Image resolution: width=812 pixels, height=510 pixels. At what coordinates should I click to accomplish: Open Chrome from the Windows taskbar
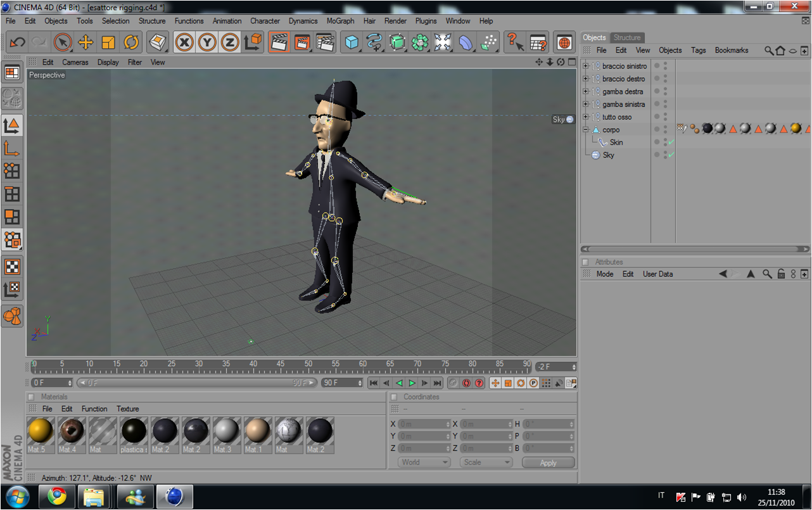pos(57,497)
